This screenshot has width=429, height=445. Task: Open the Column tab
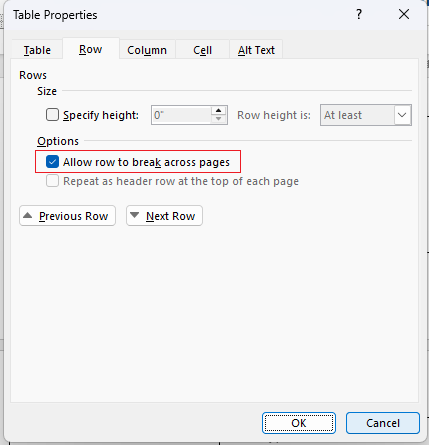(x=147, y=50)
